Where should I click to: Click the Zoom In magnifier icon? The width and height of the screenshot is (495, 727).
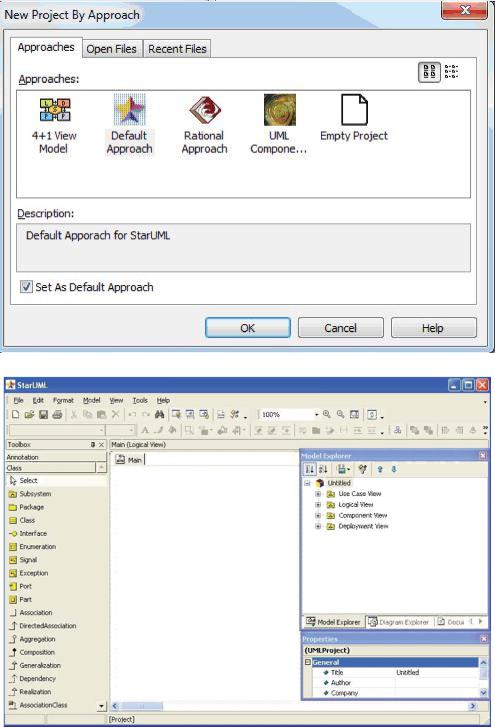327,415
